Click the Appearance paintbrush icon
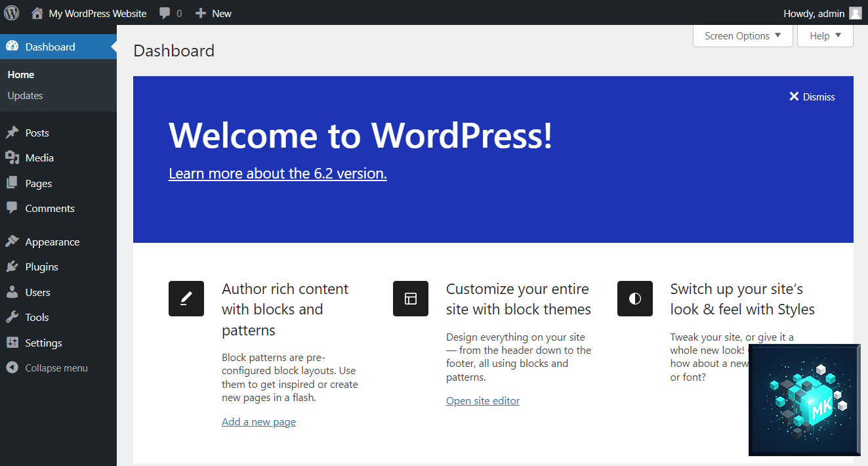This screenshot has height=466, width=868. (12, 242)
